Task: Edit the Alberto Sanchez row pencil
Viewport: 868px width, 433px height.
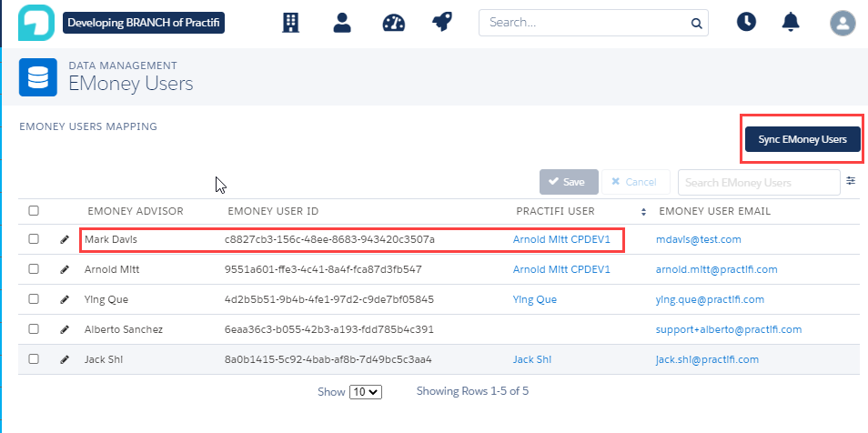Action: pyautogui.click(x=65, y=329)
